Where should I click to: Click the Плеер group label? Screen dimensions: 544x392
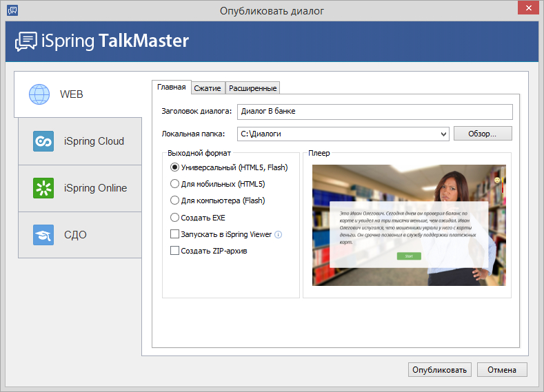click(x=319, y=153)
